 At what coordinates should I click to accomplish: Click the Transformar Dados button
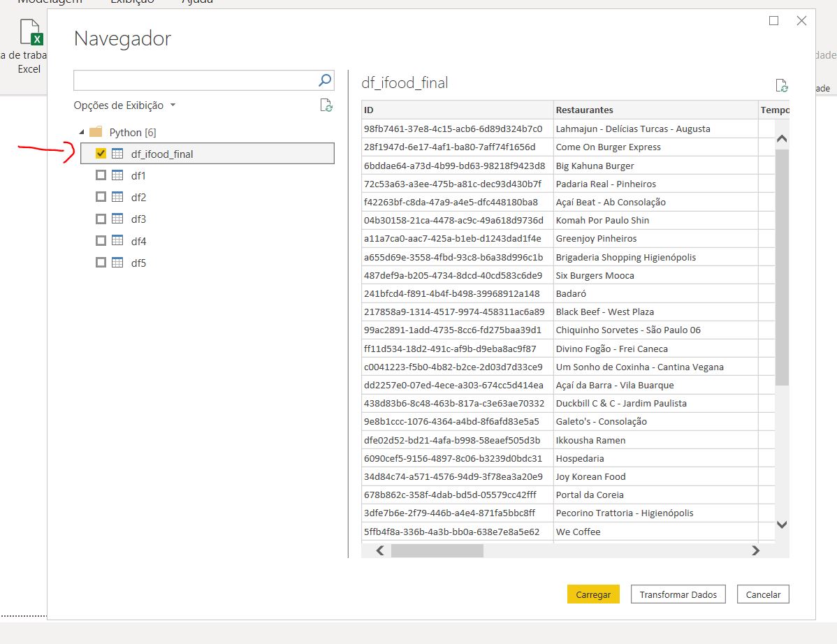point(678,594)
